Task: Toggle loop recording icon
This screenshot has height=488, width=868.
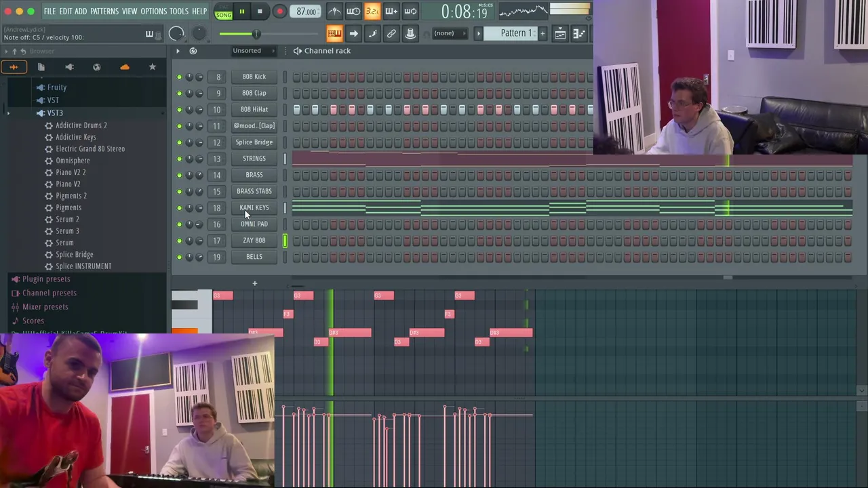Action: [x=410, y=12]
